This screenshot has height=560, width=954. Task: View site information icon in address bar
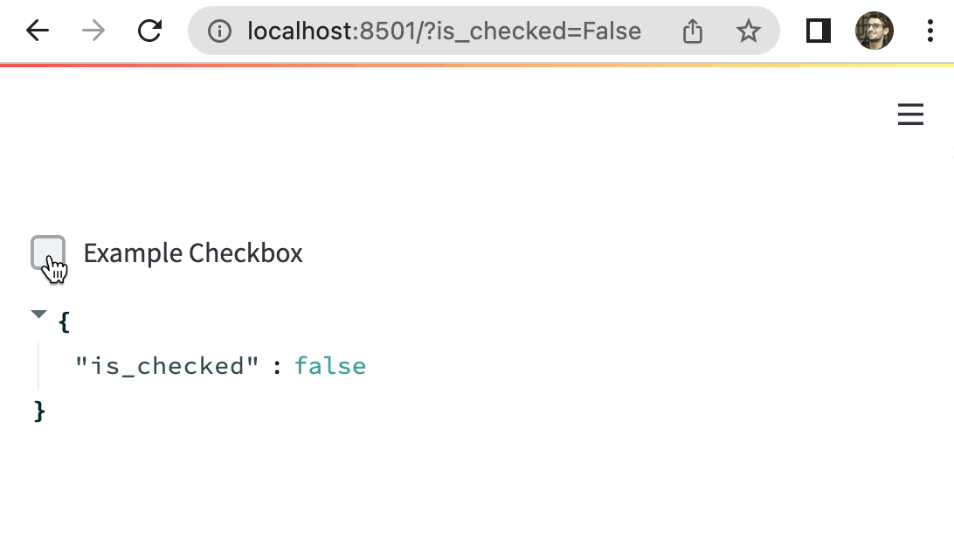219,31
